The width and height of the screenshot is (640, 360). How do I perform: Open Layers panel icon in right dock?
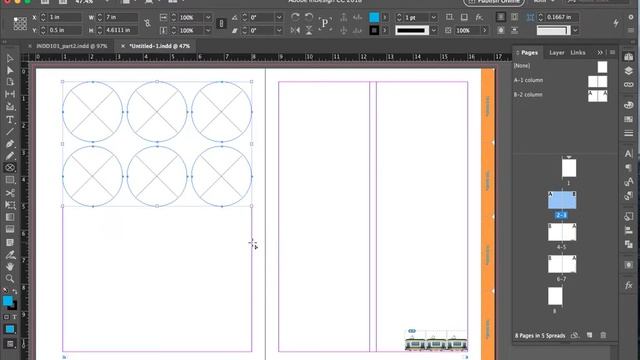[x=629, y=71]
